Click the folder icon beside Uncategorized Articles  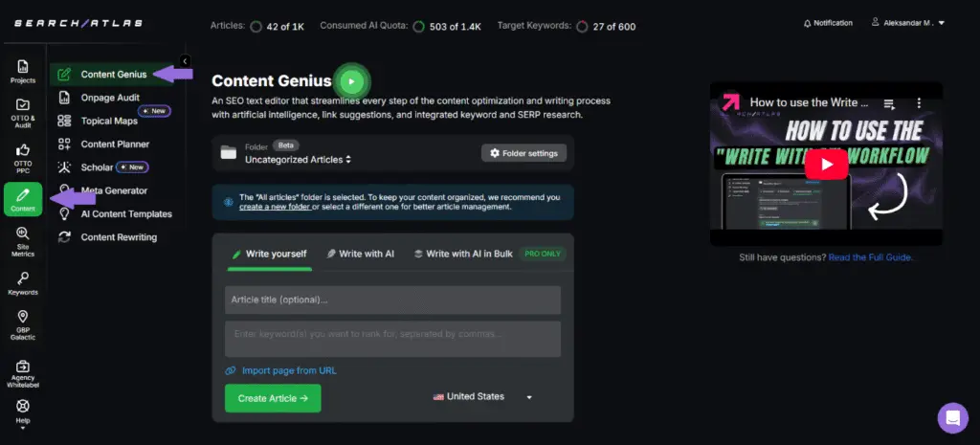click(229, 152)
